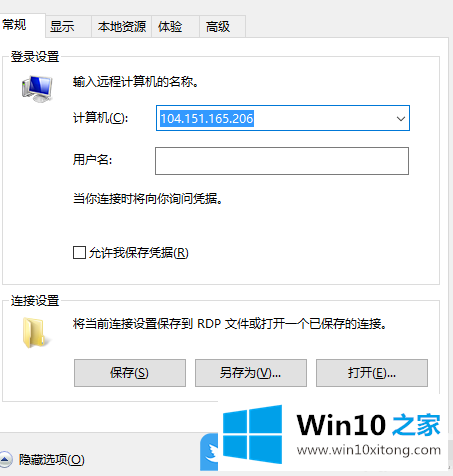453x476 pixels.
Task: Click the highlighted IP address in the 计算机 field
Action: click(x=207, y=118)
